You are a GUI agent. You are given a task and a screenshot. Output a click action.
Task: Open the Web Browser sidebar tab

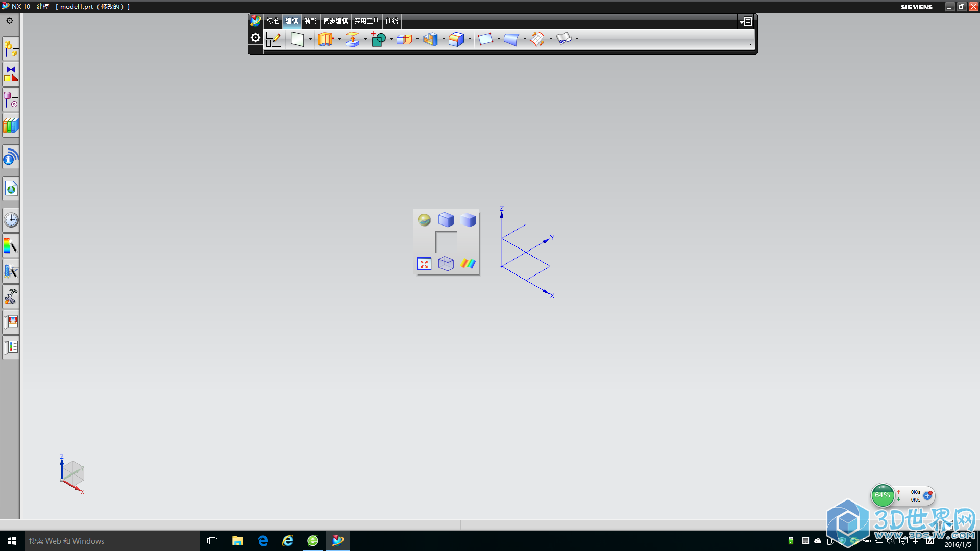click(11, 189)
